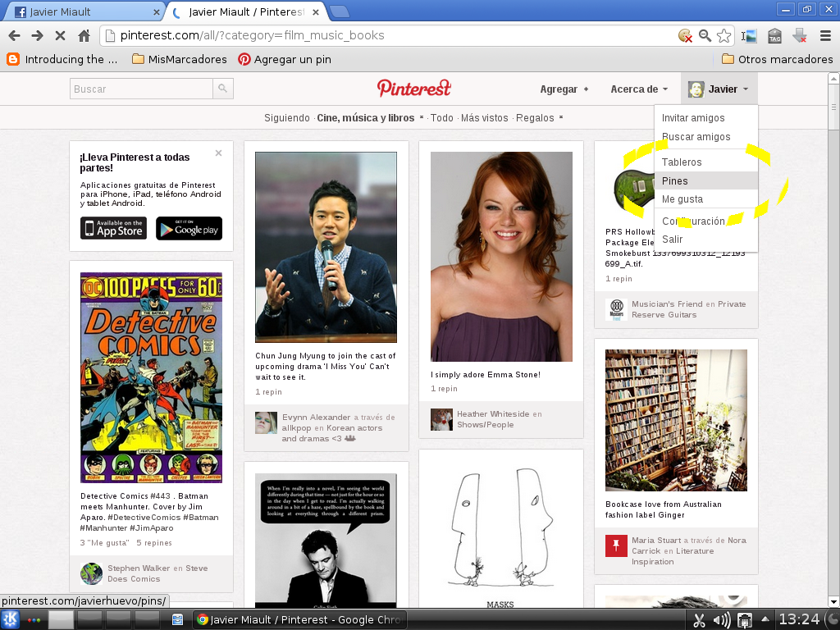Screen dimensions: 840x630
Task: Open the zoom magnifier icon in address bar
Action: tap(705, 36)
